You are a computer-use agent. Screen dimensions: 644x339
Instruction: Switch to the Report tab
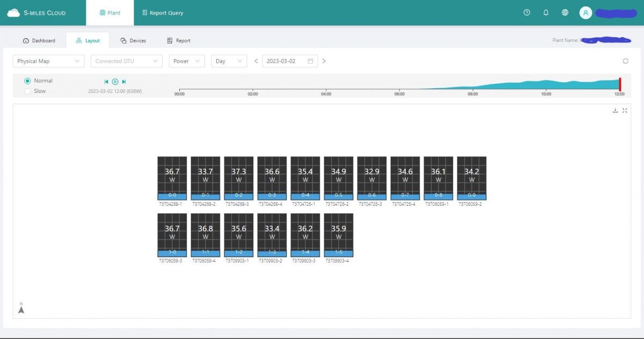pos(179,41)
